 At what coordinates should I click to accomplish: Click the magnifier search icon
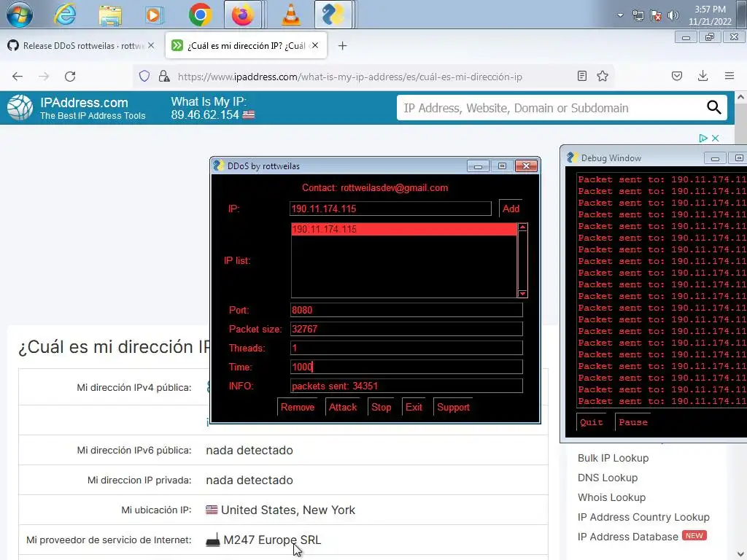coord(713,108)
